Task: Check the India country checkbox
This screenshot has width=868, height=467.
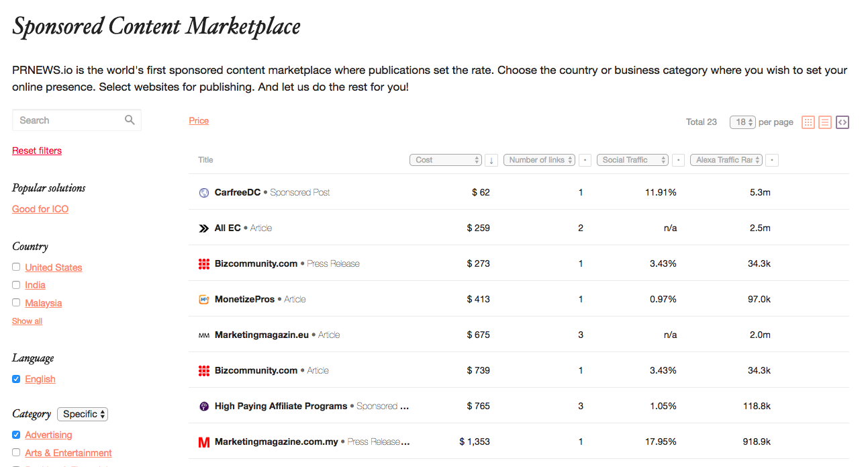Action: click(x=16, y=285)
